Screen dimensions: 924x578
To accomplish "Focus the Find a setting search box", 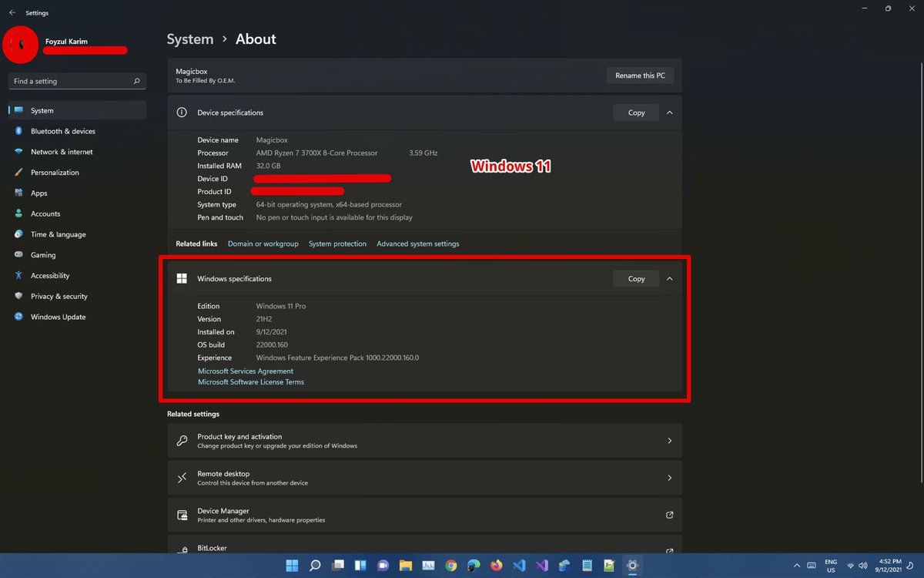I will (x=77, y=81).
